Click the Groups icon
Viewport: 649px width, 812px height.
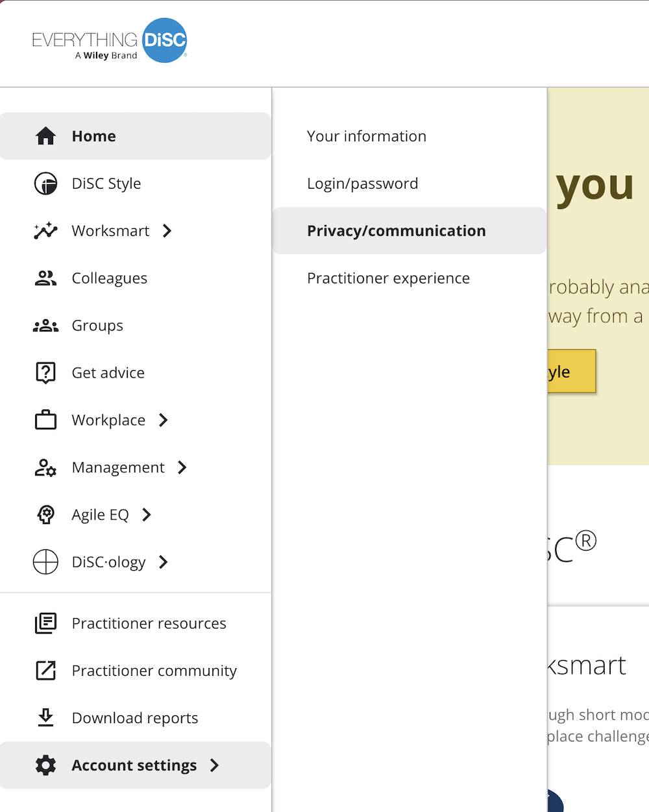(x=45, y=326)
